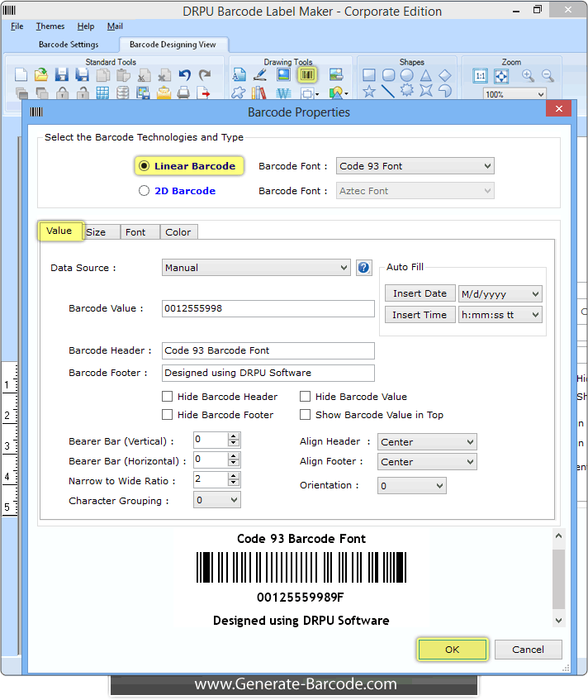Select the 2D Barcode radio button
Screen dimensions: 588x700
coord(144,191)
